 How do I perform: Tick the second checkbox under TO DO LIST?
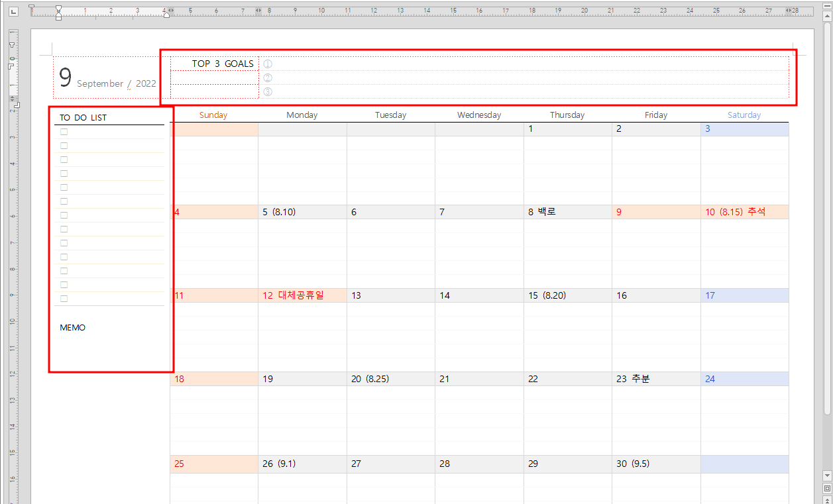click(64, 146)
